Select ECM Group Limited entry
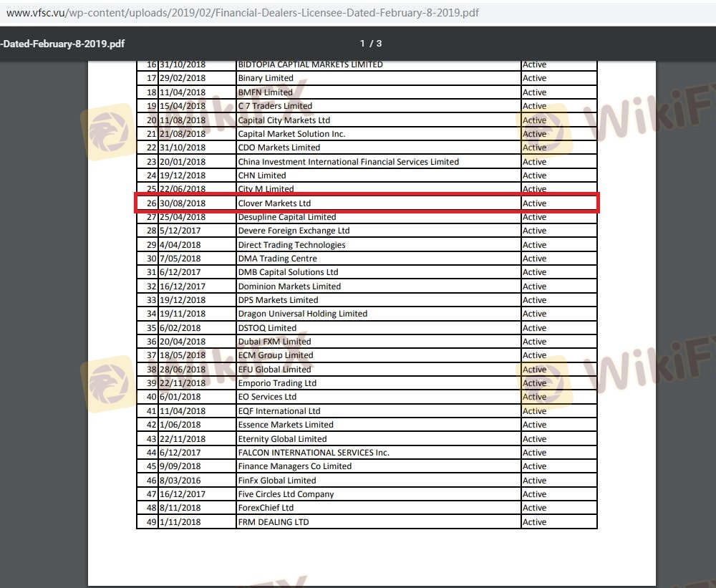 click(276, 355)
